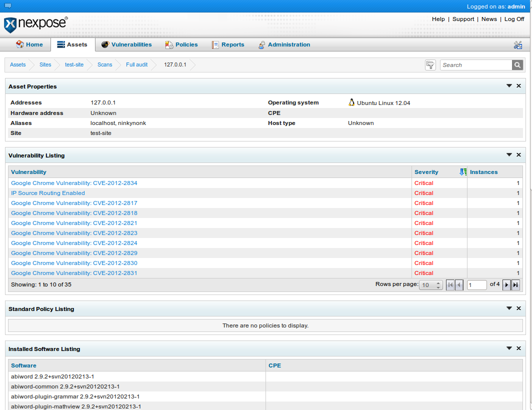Go to Scans breadcrumb
This screenshot has height=410, width=532.
(104, 64)
